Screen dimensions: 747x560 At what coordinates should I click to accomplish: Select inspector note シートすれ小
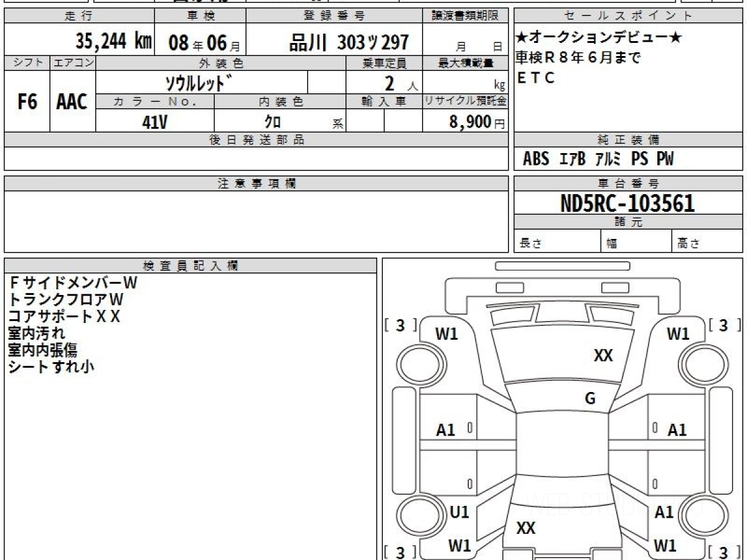[51, 367]
